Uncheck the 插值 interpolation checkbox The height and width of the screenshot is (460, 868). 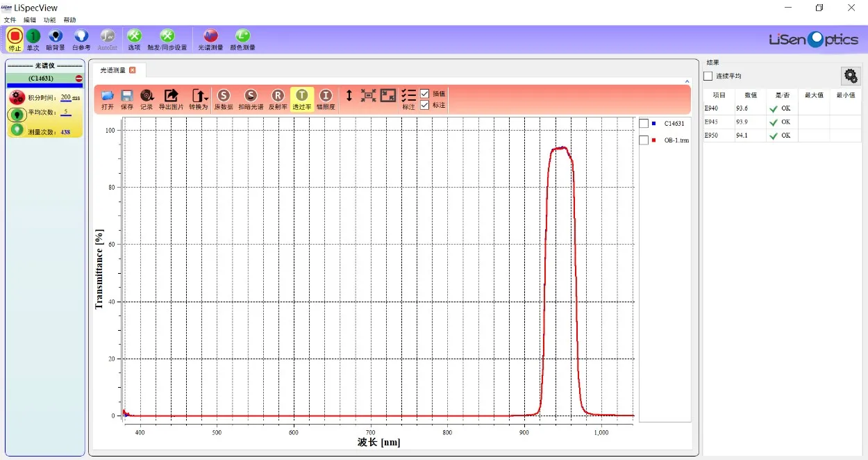(425, 94)
